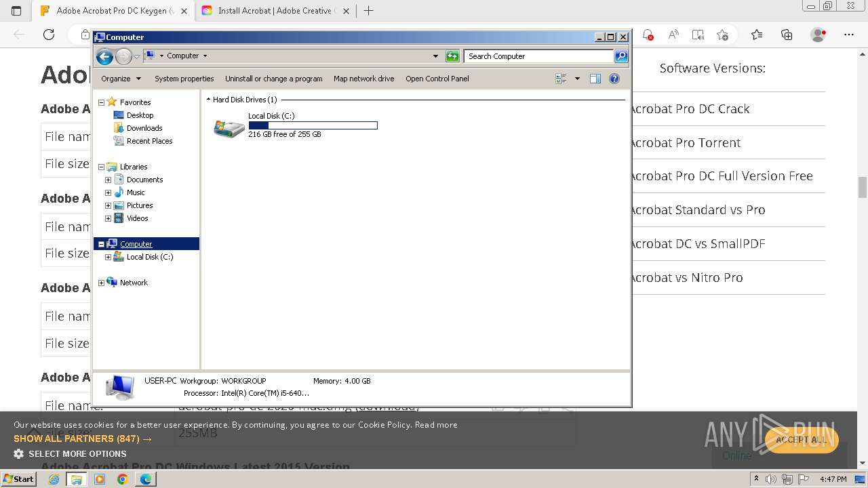Click System properties in toolbar
868x488 pixels.
(184, 79)
